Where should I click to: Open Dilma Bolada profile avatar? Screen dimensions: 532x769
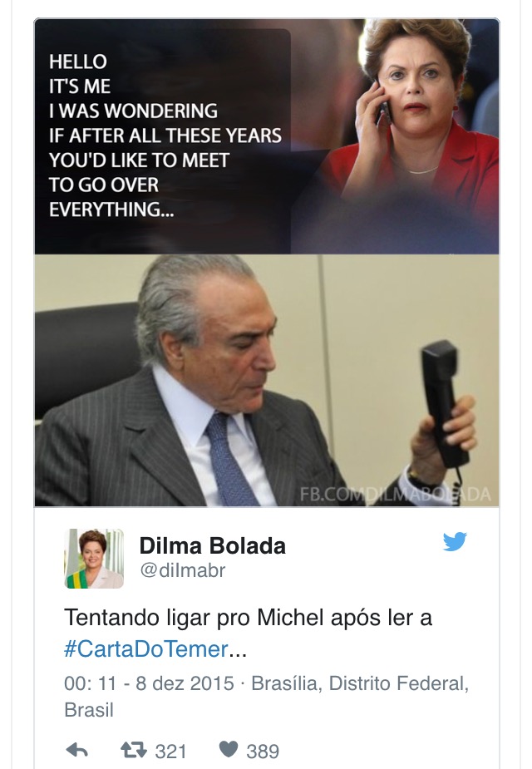point(94,559)
